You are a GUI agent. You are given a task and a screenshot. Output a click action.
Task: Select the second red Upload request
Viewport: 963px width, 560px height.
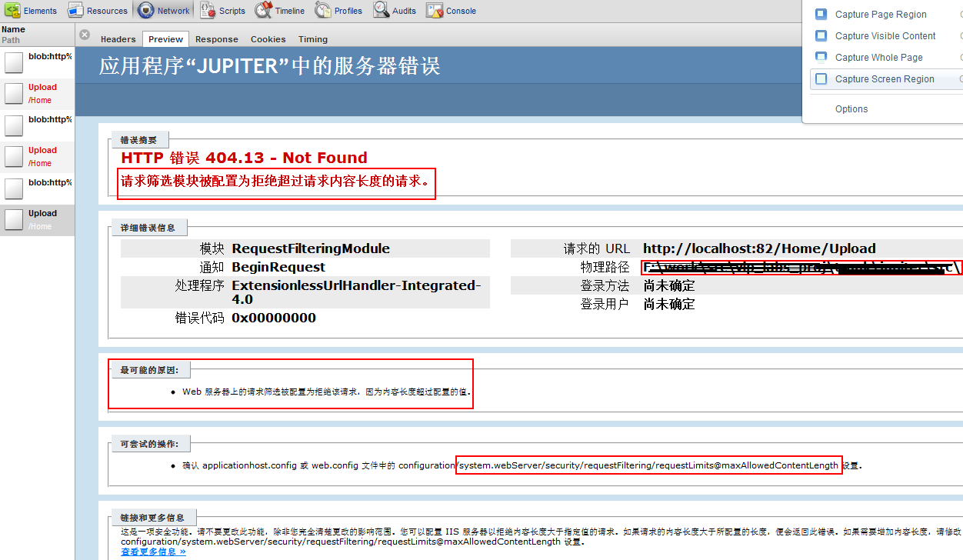pyautogui.click(x=37, y=157)
